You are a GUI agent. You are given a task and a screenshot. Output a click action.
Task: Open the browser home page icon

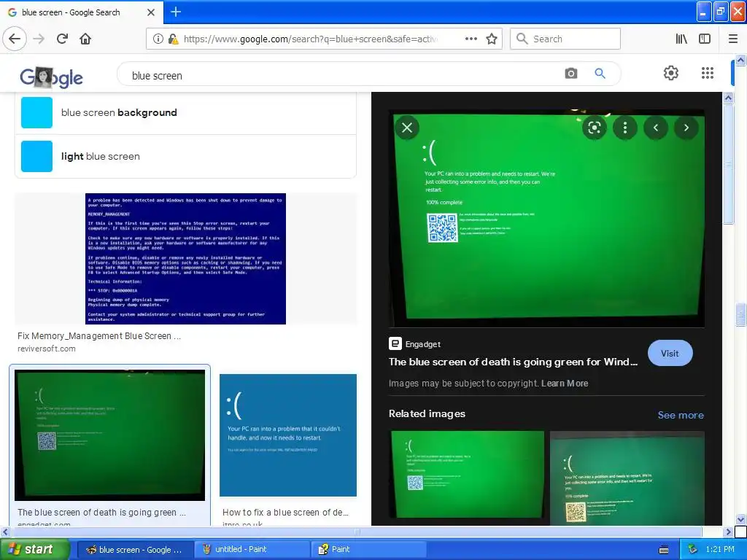(85, 39)
